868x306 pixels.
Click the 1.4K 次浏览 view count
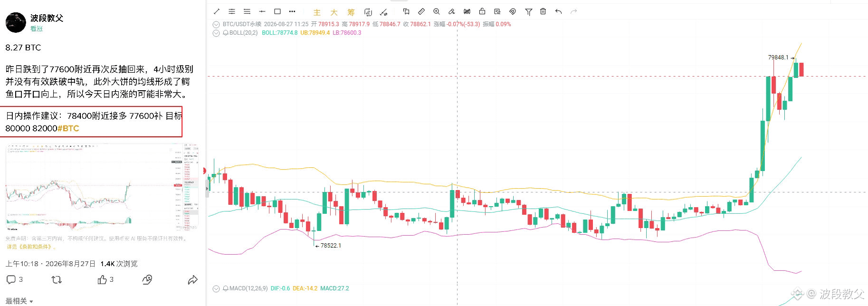(x=119, y=264)
